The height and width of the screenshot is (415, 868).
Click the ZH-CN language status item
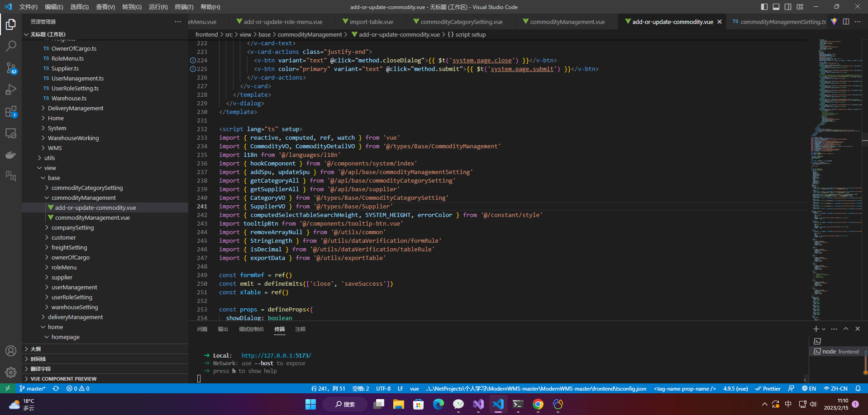click(x=835, y=388)
